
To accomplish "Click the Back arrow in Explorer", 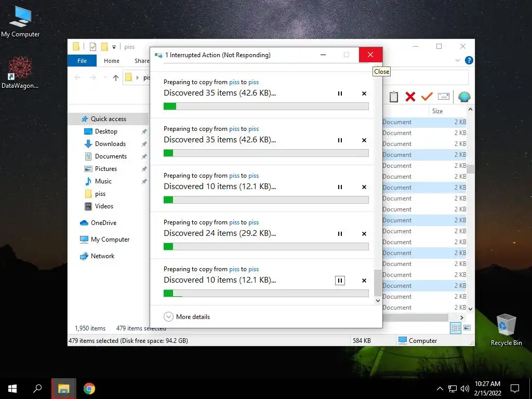I will coord(77,78).
